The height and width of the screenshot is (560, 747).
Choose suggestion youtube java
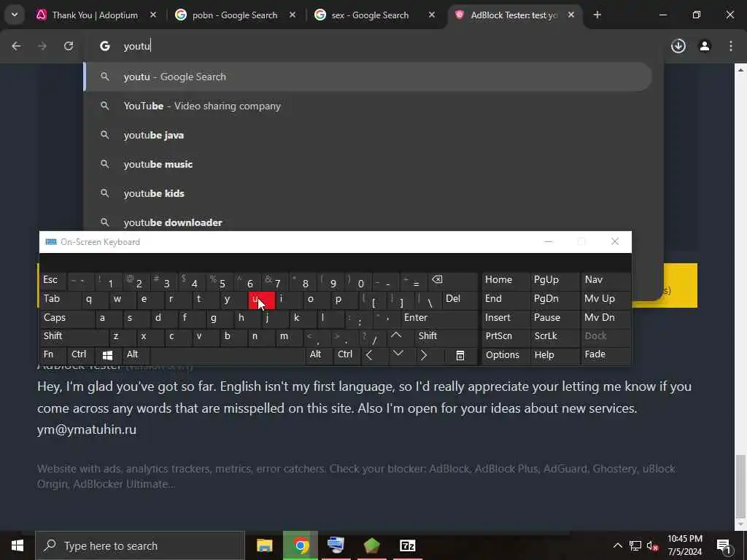coord(368,135)
